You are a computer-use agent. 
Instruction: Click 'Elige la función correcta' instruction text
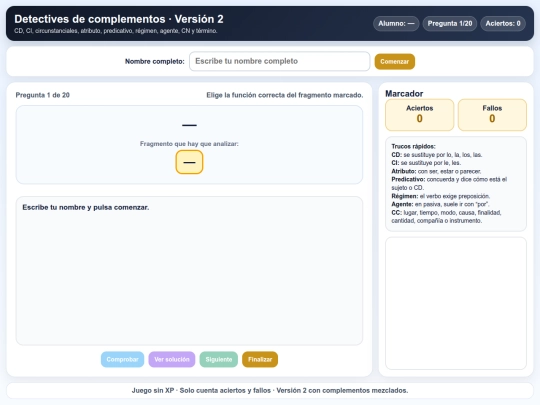pyautogui.click(x=284, y=95)
